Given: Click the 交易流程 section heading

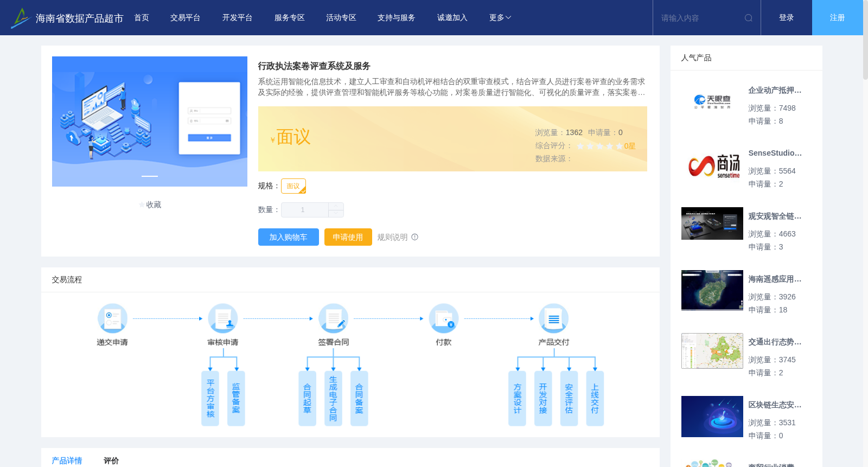Looking at the screenshot, I should (x=67, y=279).
